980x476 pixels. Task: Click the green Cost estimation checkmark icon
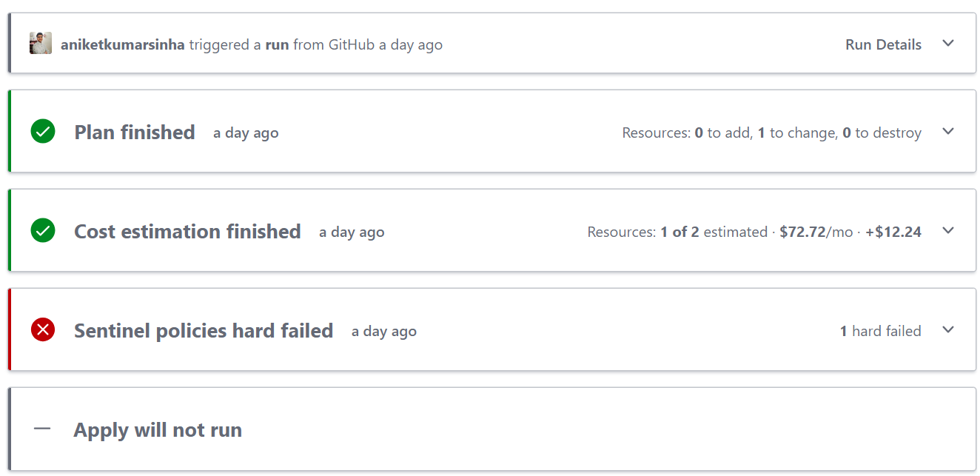click(x=43, y=231)
